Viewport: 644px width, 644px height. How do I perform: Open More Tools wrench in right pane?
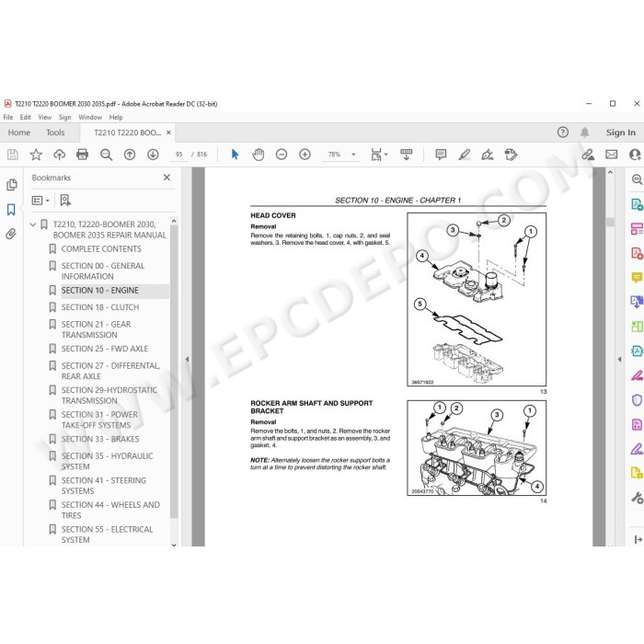coord(637,498)
